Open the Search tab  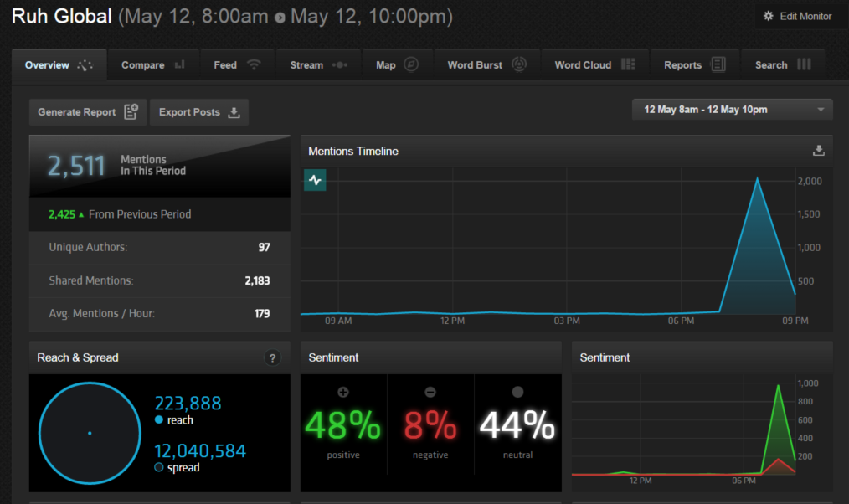click(x=783, y=65)
